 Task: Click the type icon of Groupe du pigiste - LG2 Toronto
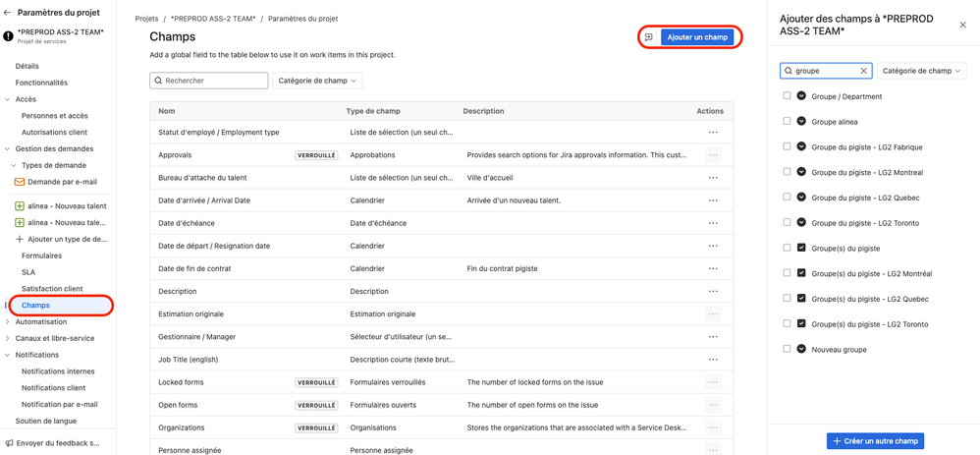tap(802, 223)
